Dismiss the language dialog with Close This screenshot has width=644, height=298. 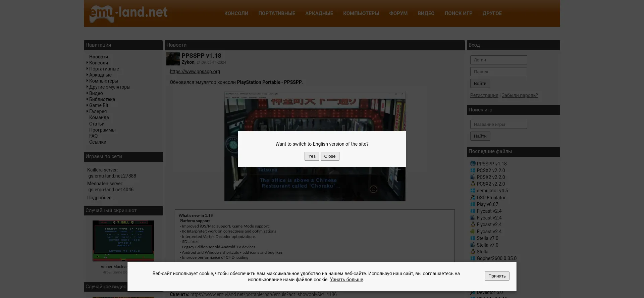point(330,156)
